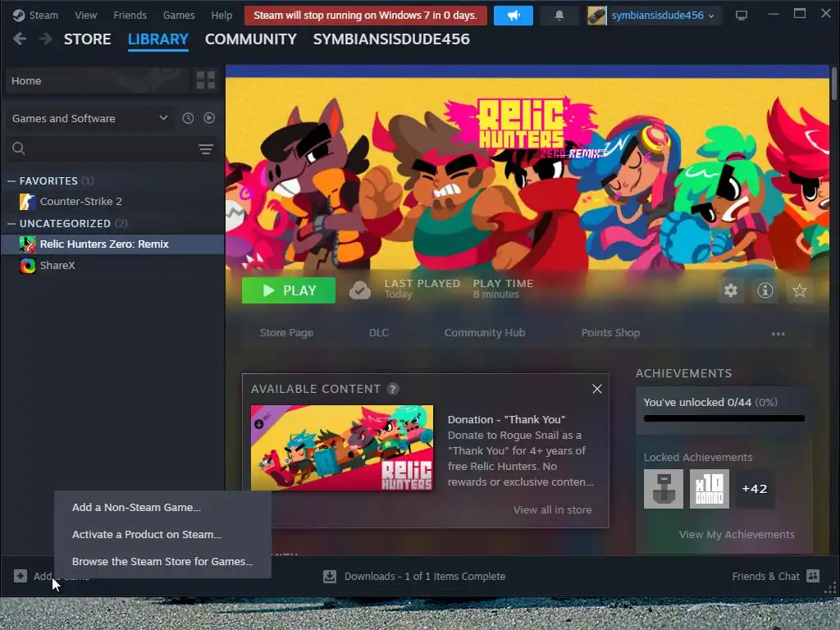
Task: Click the +42 more achievements tile
Action: (755, 489)
